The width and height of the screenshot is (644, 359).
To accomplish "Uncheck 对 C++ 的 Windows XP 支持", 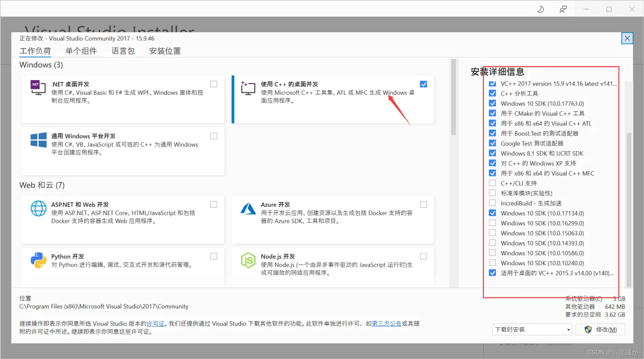I will [x=493, y=163].
